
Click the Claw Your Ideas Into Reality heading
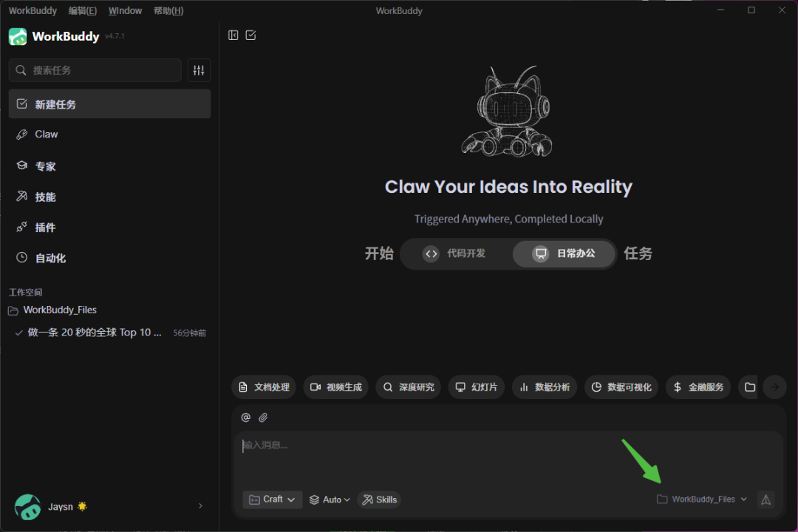pyautogui.click(x=508, y=187)
